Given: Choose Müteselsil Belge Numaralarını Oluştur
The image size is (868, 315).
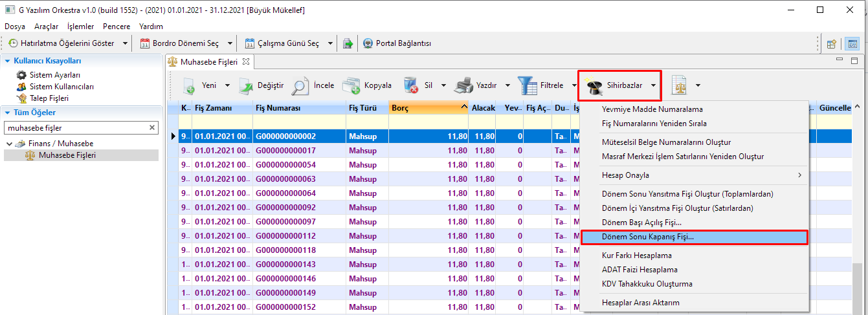Looking at the screenshot, I should (695, 142).
